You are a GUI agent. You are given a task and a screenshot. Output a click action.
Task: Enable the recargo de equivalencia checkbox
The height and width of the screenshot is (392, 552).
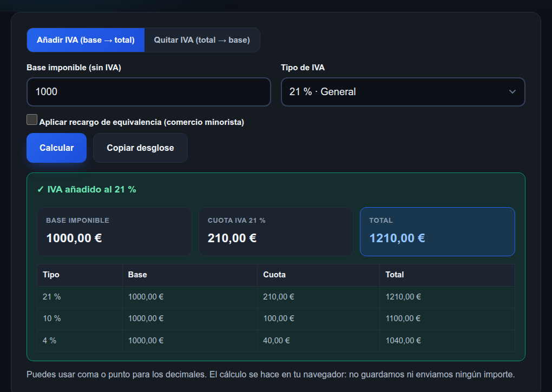click(32, 119)
